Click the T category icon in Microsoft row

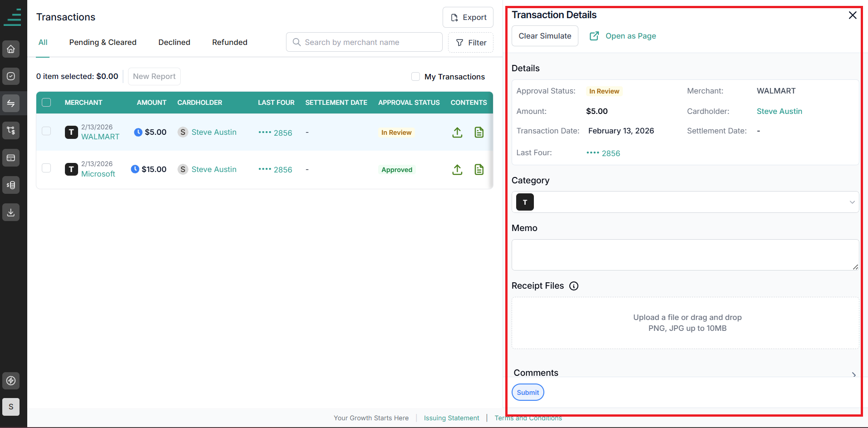point(71,169)
